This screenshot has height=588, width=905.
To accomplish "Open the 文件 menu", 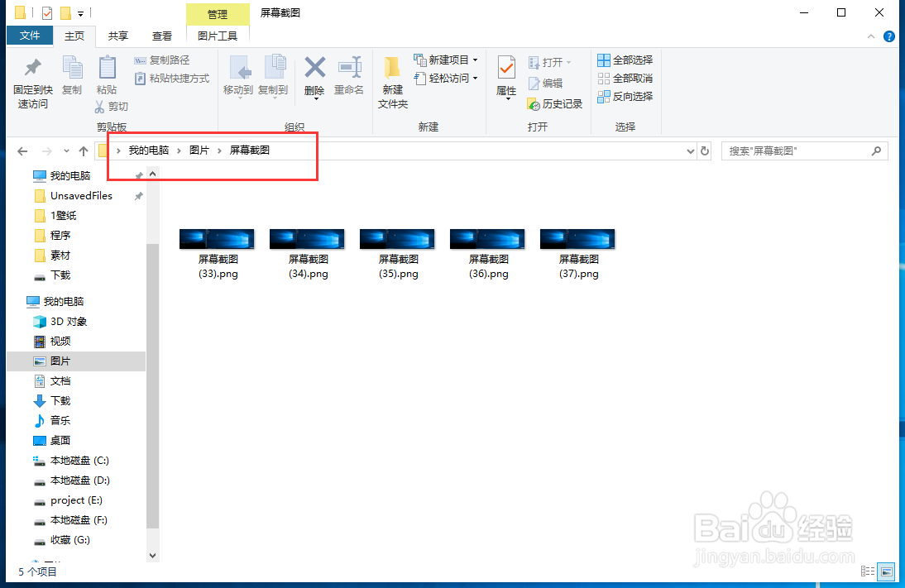I will (x=30, y=36).
